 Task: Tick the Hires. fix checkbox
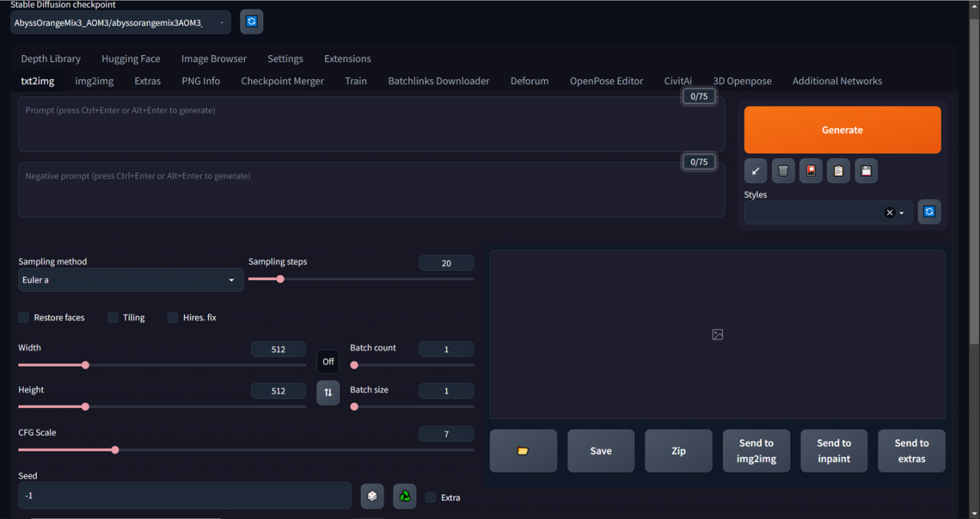(173, 317)
